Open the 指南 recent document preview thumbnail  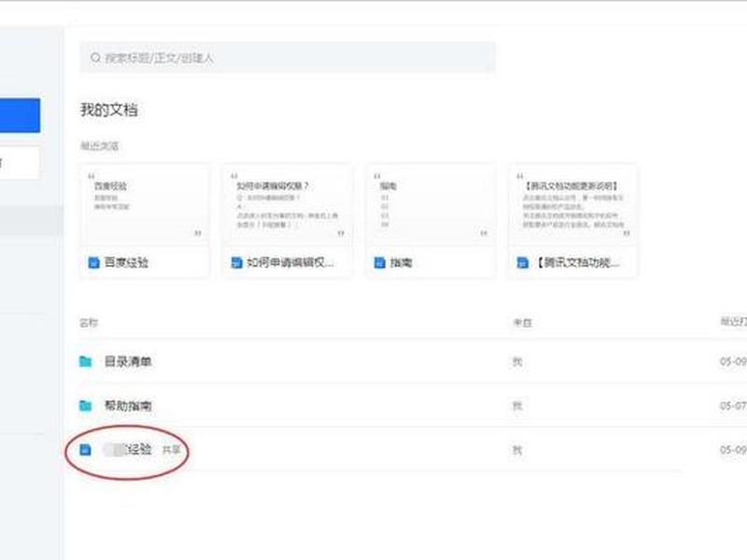pyautogui.click(x=430, y=204)
